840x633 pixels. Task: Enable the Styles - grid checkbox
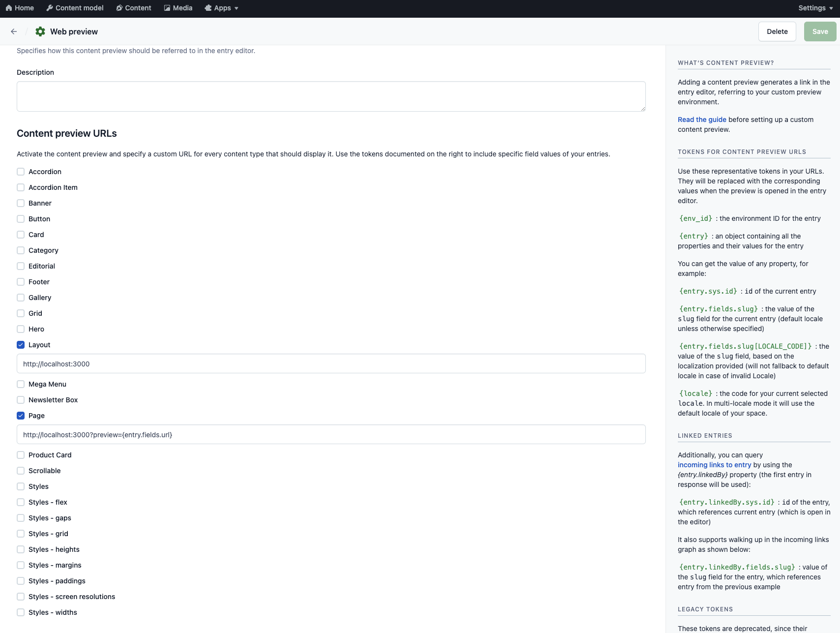pyautogui.click(x=20, y=533)
